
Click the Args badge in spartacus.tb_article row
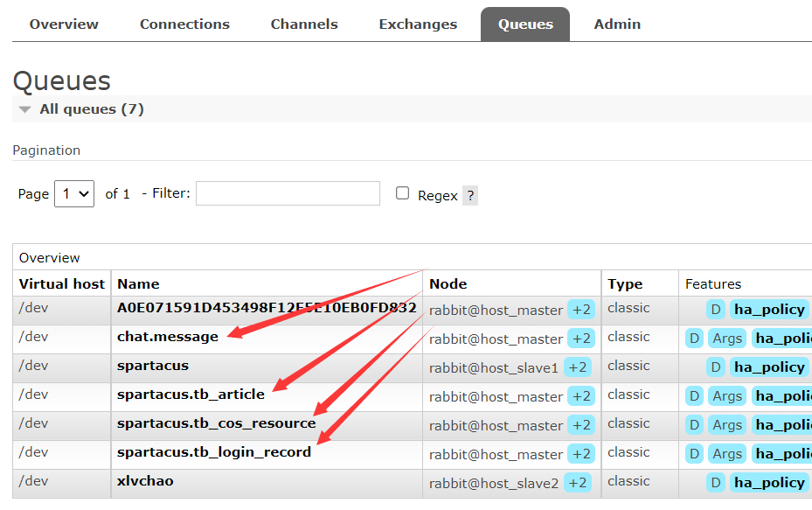click(x=727, y=396)
